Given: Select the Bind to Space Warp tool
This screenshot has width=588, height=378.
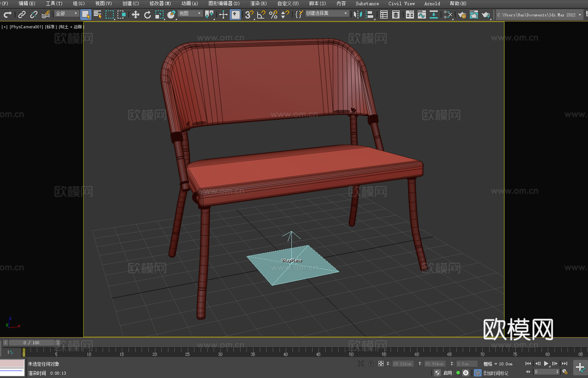Looking at the screenshot, I should click(46, 14).
